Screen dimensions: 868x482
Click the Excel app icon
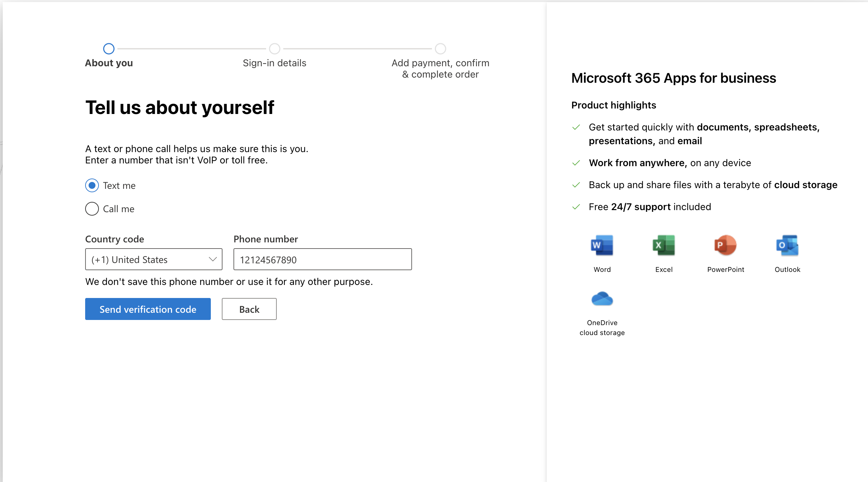664,245
